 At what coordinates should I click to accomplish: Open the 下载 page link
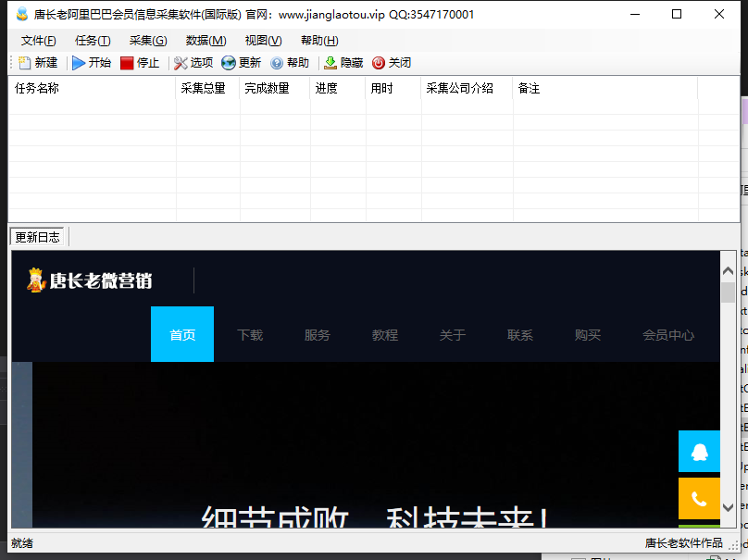point(250,335)
